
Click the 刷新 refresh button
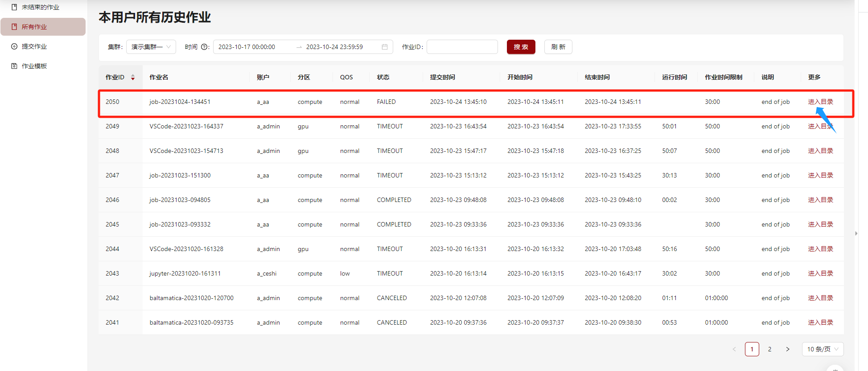point(558,47)
